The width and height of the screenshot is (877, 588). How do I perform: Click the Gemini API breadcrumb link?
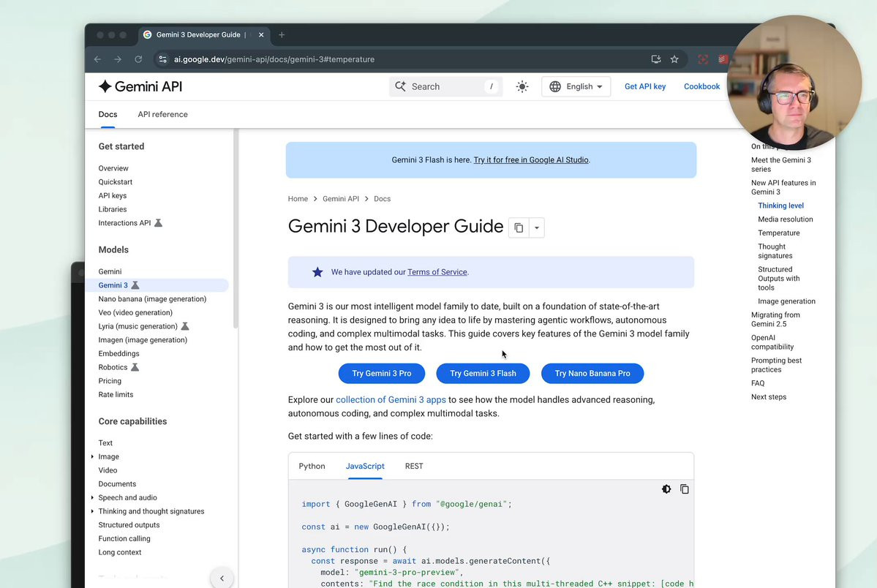click(341, 199)
